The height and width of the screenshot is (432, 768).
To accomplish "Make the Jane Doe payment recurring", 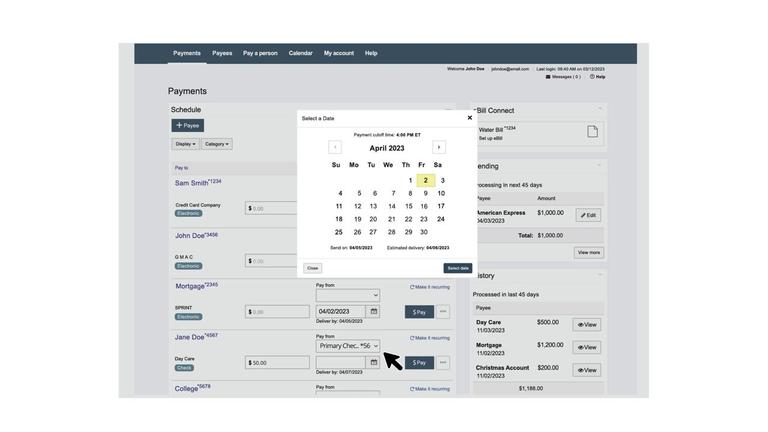I will 430,338.
